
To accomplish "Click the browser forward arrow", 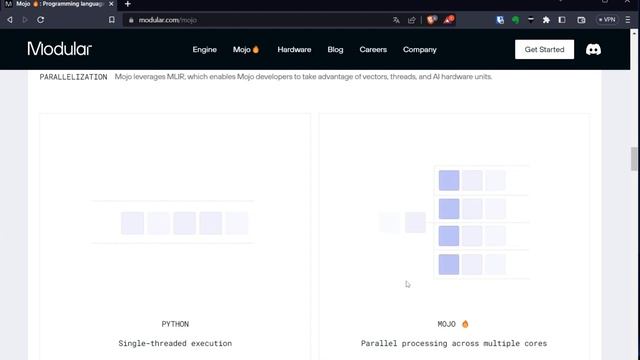I will [25, 20].
